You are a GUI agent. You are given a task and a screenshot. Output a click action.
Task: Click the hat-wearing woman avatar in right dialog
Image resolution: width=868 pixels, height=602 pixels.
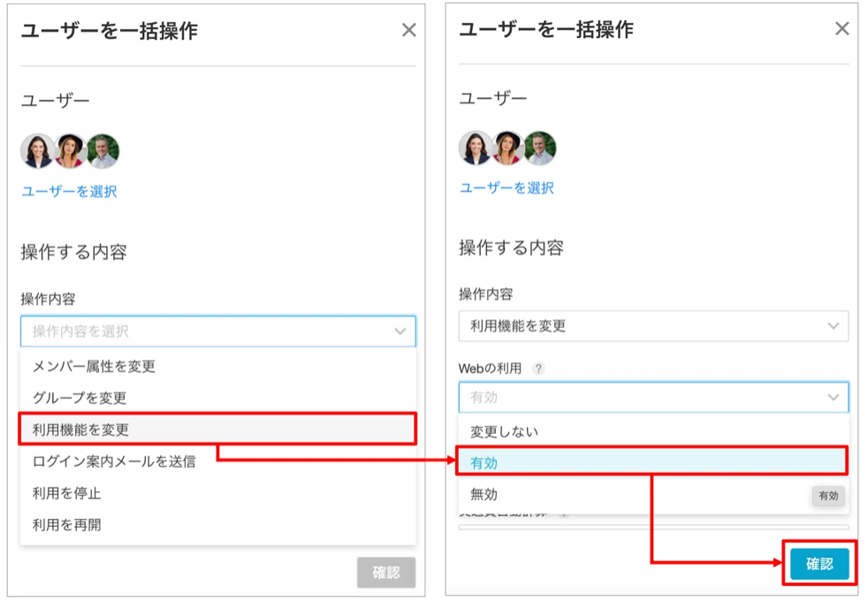(508, 148)
